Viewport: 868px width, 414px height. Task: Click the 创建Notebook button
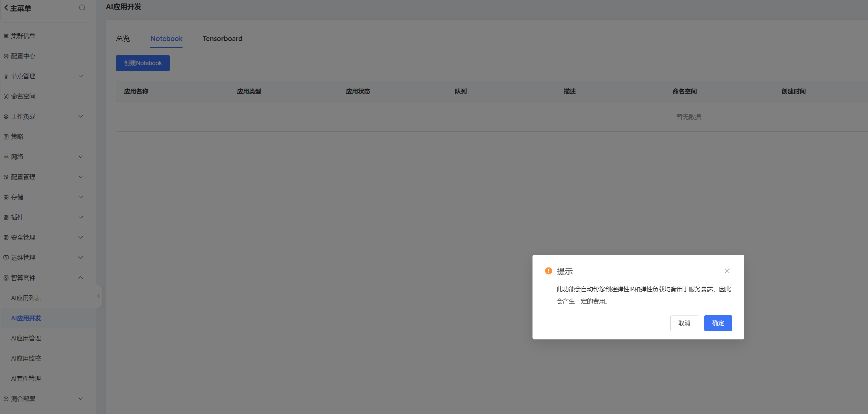pyautogui.click(x=143, y=63)
